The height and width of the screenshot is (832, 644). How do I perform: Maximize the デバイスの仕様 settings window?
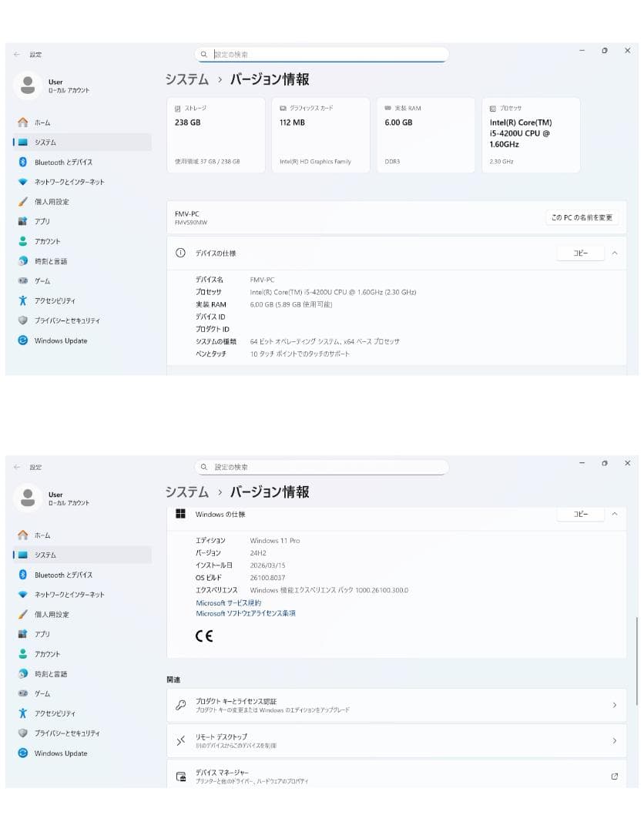pyautogui.click(x=604, y=51)
